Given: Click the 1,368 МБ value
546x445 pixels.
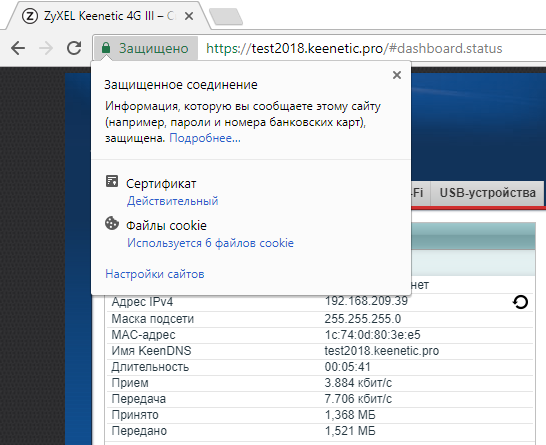Looking at the screenshot, I should (350, 415).
